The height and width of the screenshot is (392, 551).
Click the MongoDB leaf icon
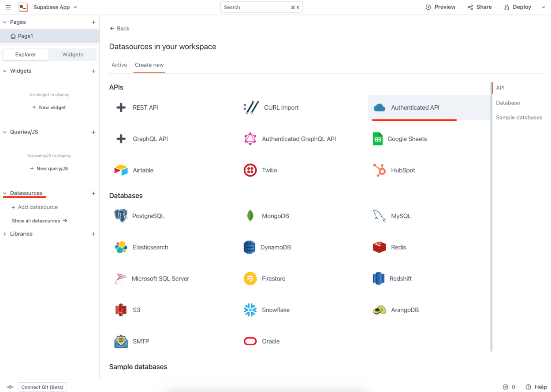point(250,216)
